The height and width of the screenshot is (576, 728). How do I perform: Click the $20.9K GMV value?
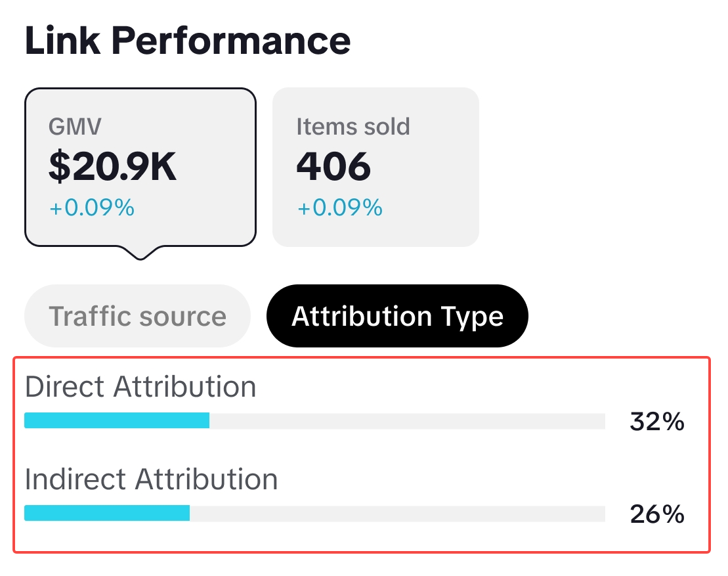click(x=113, y=167)
